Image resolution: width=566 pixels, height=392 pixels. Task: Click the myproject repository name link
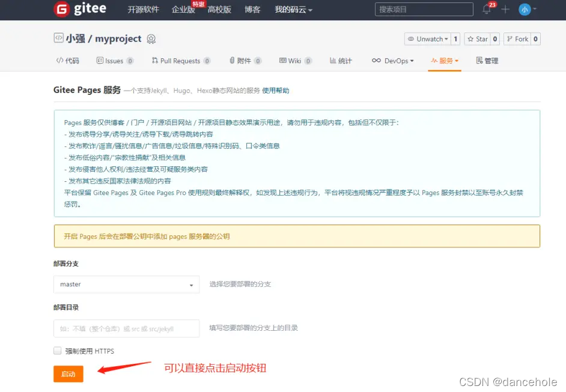tap(118, 38)
